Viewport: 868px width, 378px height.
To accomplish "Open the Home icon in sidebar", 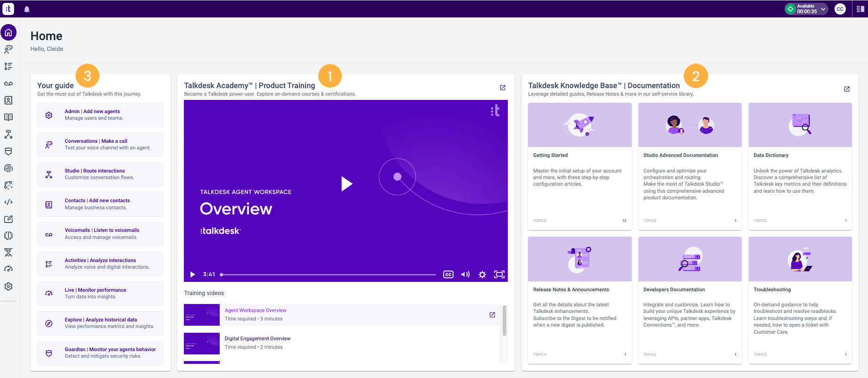I will pyautogui.click(x=8, y=33).
